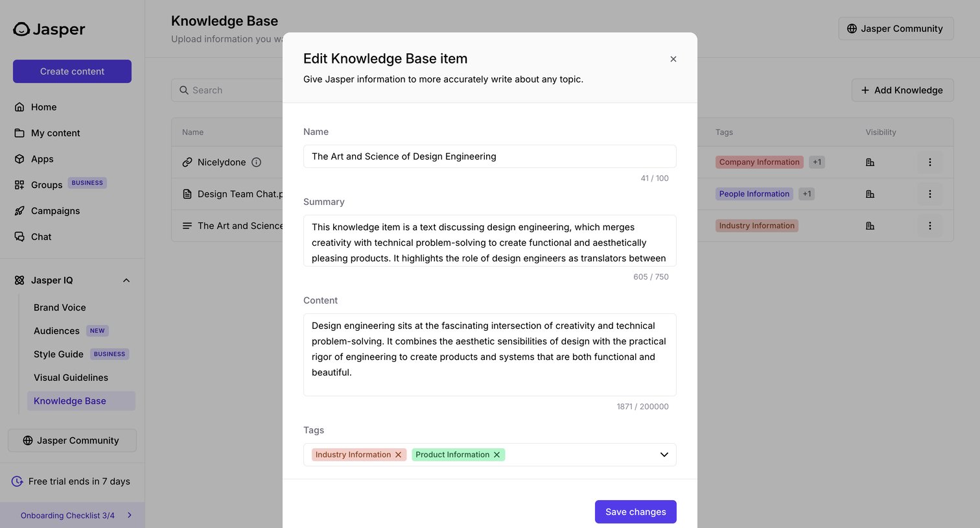Collapse the Jasper IQ section
980x528 pixels.
tap(126, 280)
